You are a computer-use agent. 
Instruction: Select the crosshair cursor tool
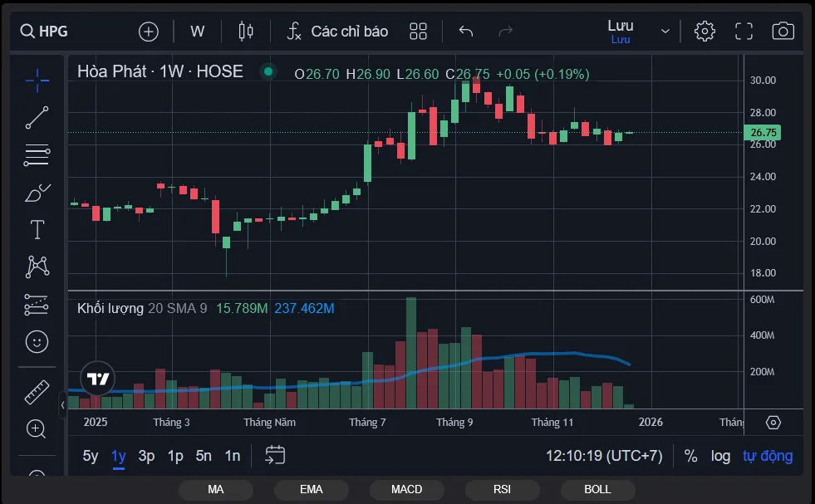tap(37, 81)
